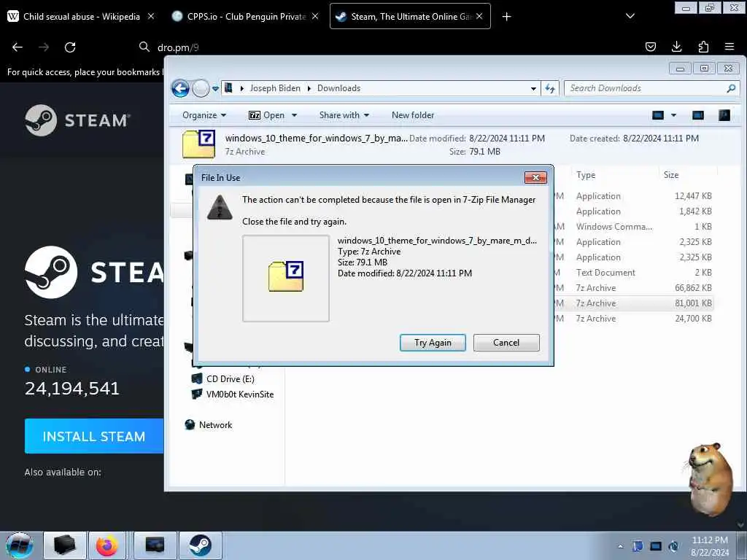Click the warning triangle icon in dialog
The image size is (747, 560).
click(220, 208)
